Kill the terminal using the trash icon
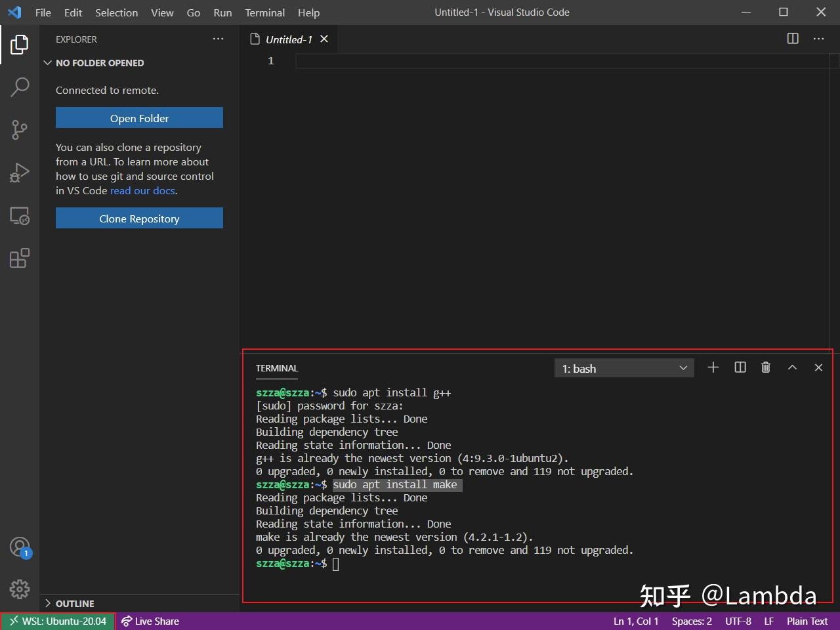The width and height of the screenshot is (840, 630). point(765,367)
